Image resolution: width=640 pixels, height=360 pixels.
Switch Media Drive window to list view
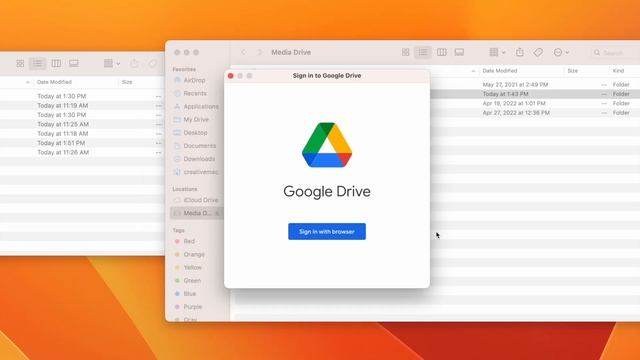tap(423, 52)
